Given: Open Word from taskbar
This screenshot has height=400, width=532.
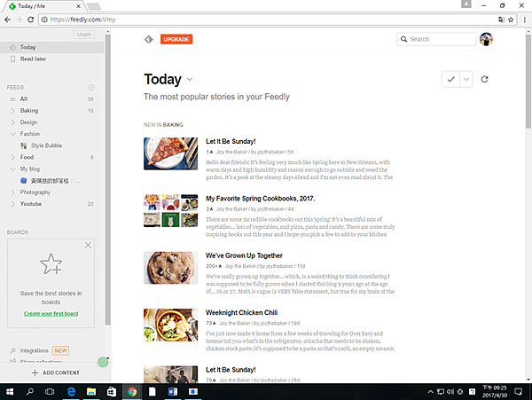Looking at the screenshot, I should point(173,392).
